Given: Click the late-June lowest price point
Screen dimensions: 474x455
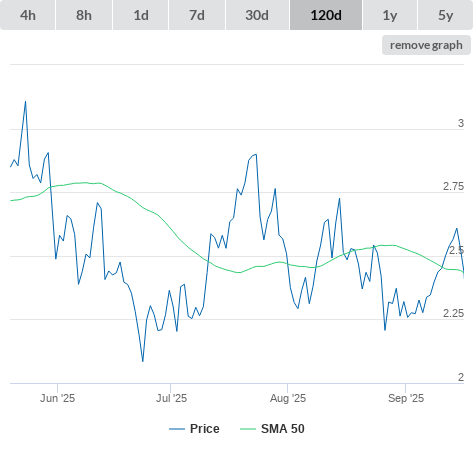Looking at the screenshot, I should [x=143, y=361].
